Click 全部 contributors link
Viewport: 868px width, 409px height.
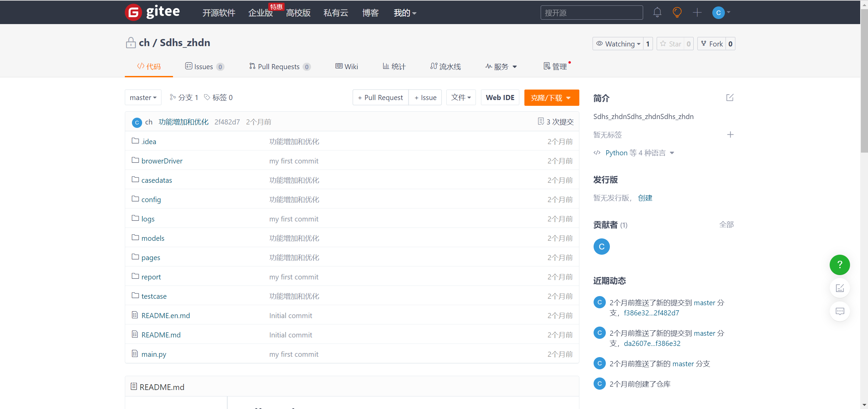(x=727, y=225)
